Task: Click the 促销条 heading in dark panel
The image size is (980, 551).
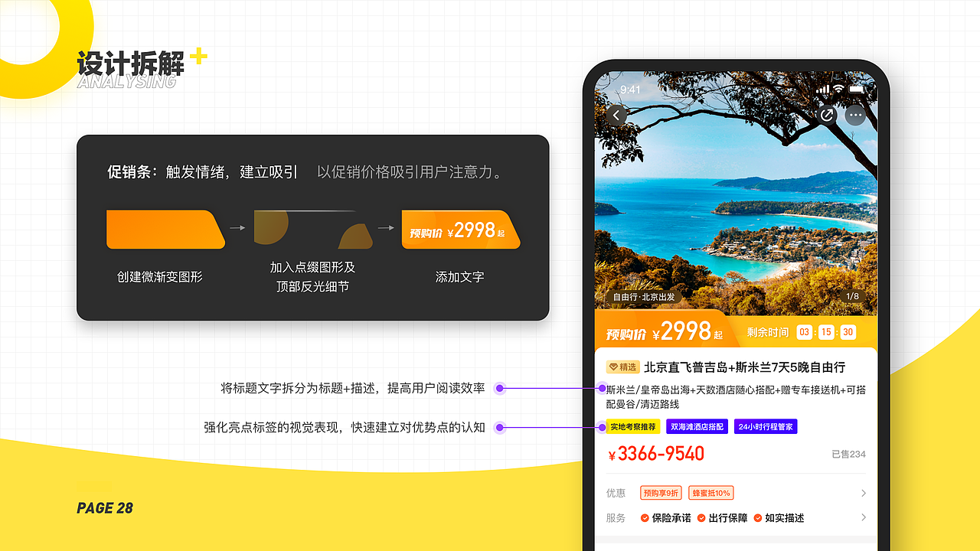Action: [132, 172]
